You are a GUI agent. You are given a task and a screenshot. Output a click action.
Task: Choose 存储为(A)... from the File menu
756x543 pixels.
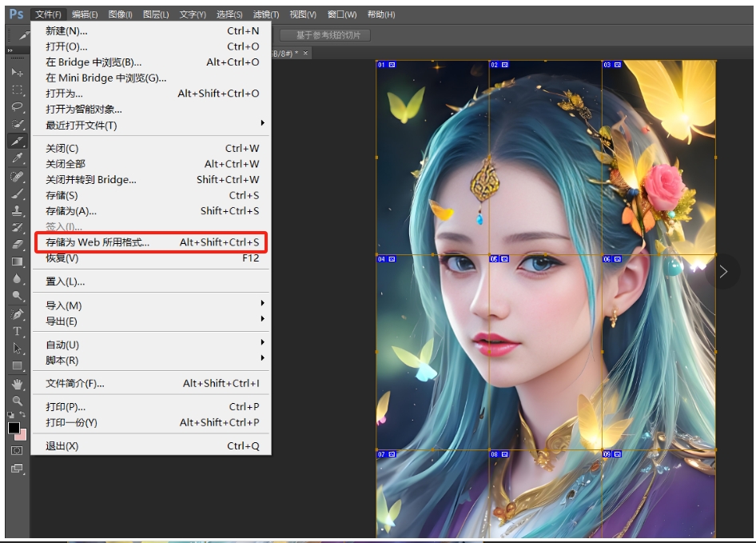(151, 211)
